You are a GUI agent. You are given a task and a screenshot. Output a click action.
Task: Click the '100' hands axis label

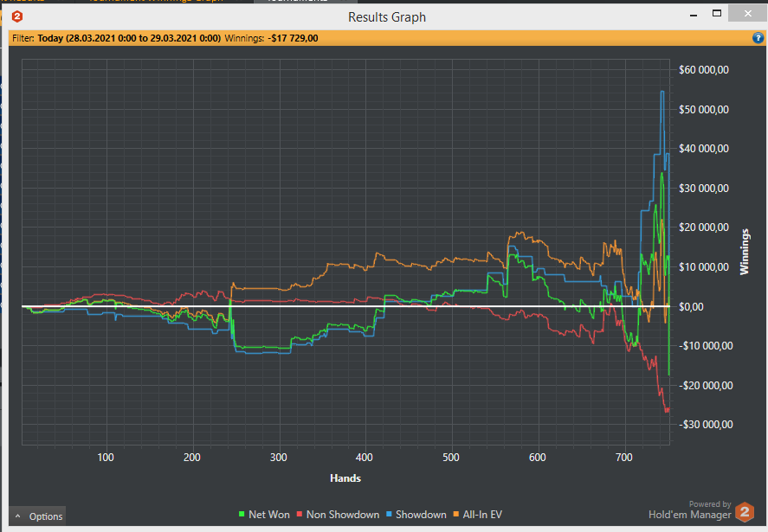(x=106, y=458)
